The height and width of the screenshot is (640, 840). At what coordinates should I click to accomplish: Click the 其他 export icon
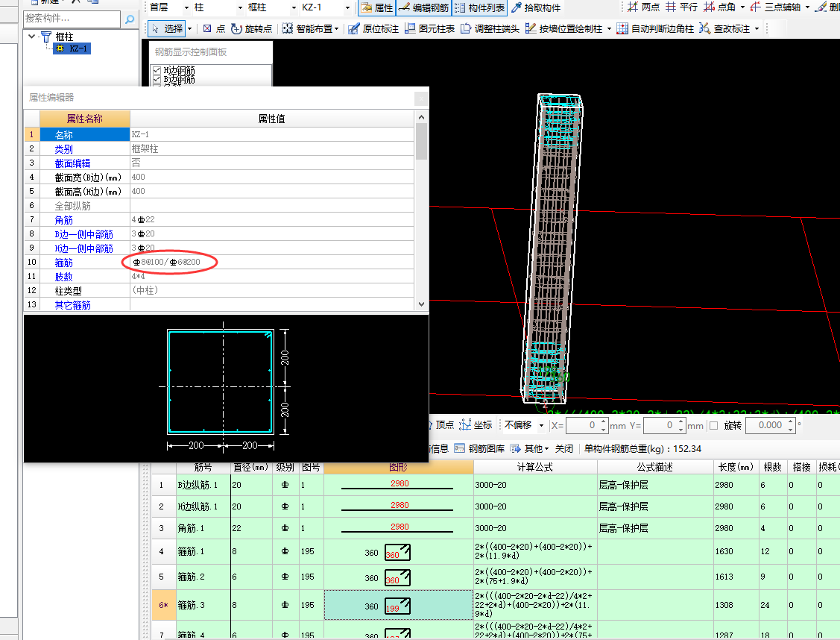click(515, 448)
